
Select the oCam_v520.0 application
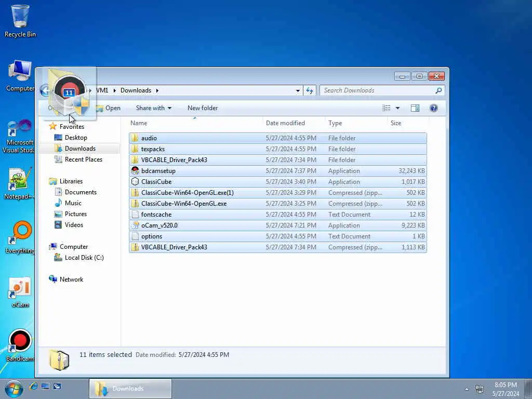[277, 225]
